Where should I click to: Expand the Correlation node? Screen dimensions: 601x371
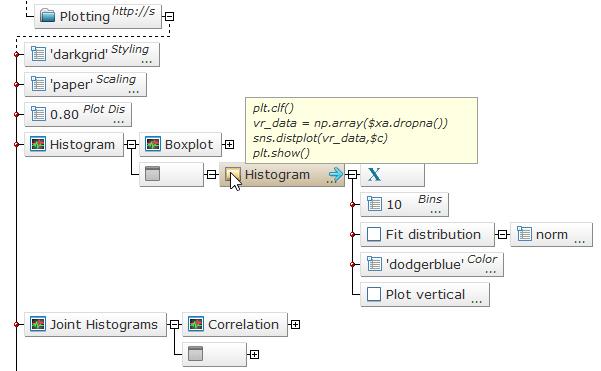click(x=295, y=325)
